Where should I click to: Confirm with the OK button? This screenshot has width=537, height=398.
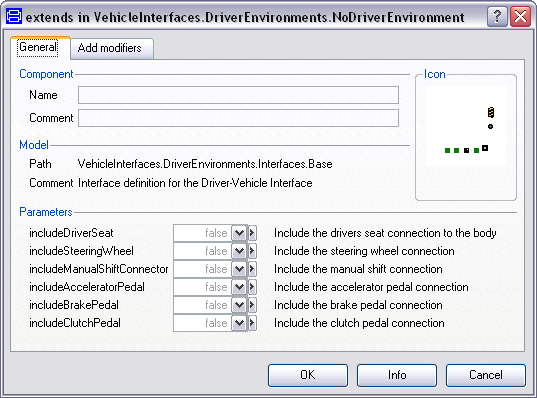tap(308, 375)
